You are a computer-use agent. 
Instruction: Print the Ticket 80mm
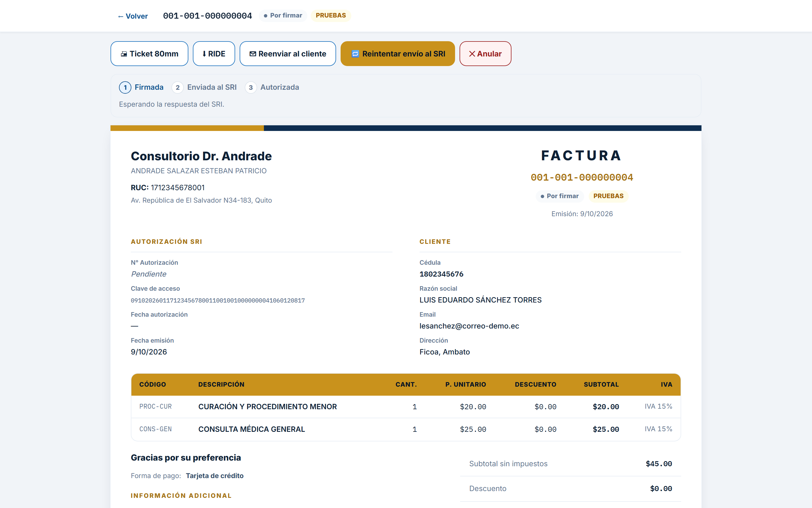click(149, 54)
